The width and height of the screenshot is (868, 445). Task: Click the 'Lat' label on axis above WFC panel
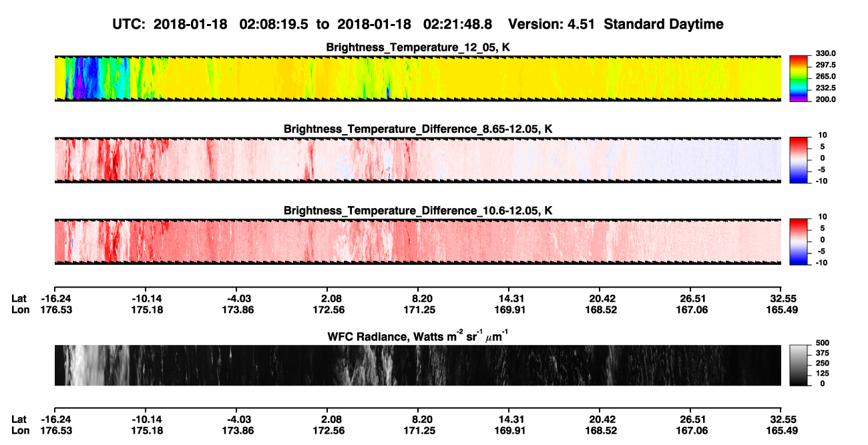tap(19, 299)
